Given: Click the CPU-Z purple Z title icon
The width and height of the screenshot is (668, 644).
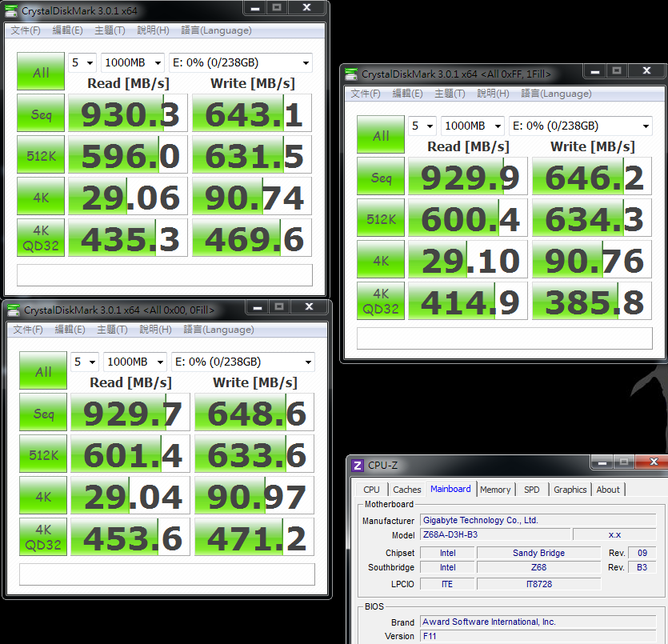Looking at the screenshot, I should [x=358, y=465].
